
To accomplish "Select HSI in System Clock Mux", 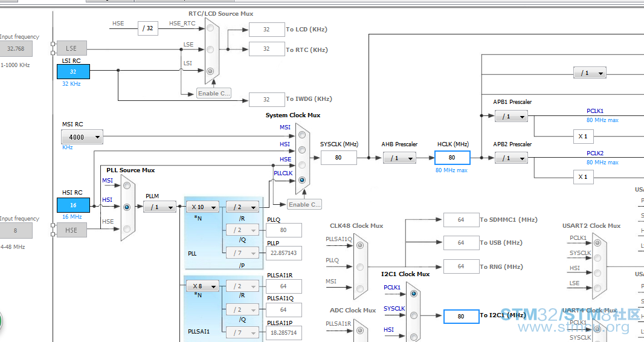I will click(302, 150).
